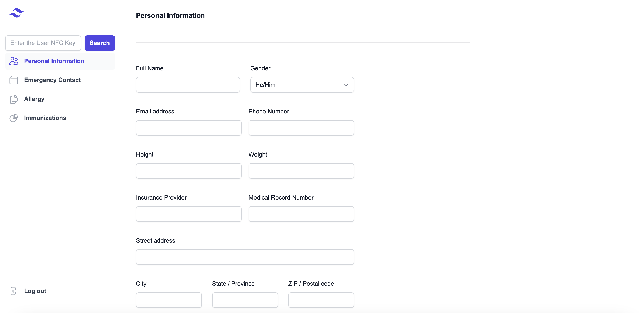Click the Personal Information users icon
Image resolution: width=644 pixels, height=313 pixels.
(x=14, y=61)
